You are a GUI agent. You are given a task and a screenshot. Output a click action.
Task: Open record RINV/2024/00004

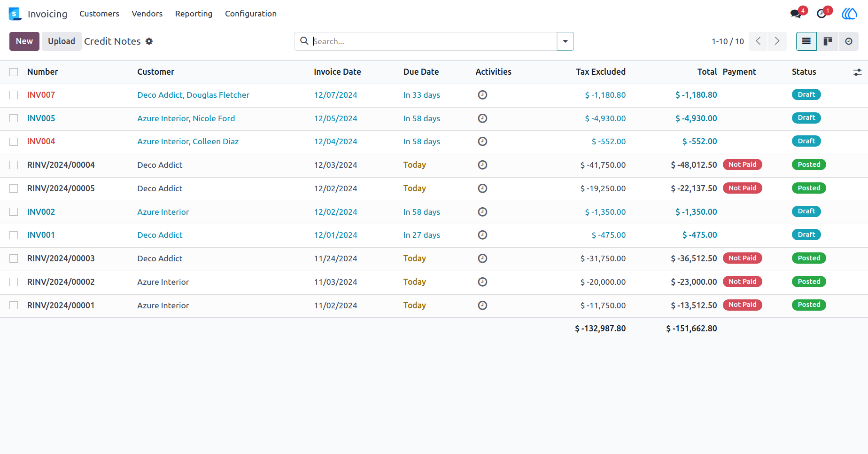click(x=61, y=165)
